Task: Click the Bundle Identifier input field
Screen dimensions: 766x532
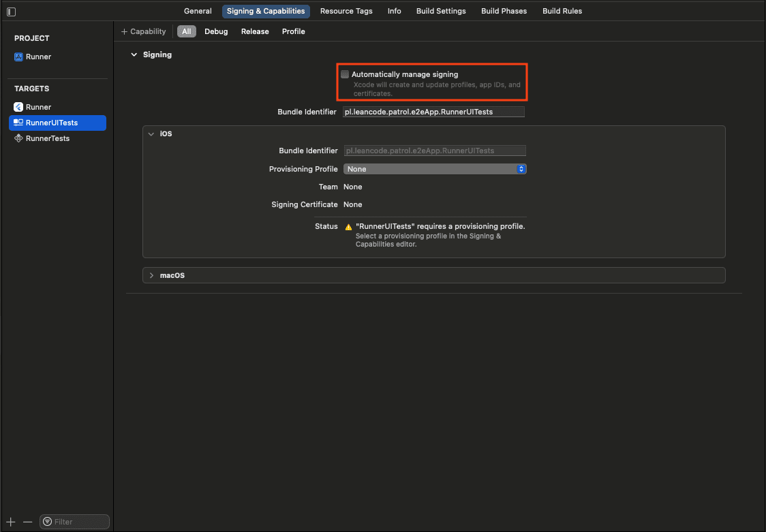Action: [434, 111]
